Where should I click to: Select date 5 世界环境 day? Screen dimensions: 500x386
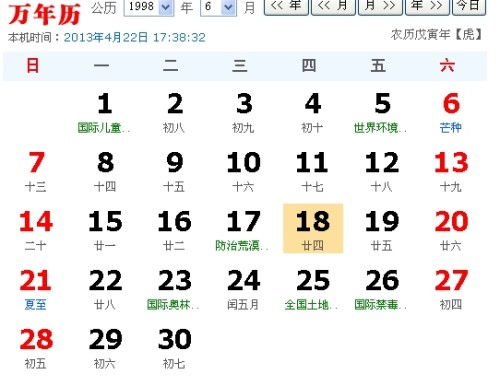click(382, 113)
